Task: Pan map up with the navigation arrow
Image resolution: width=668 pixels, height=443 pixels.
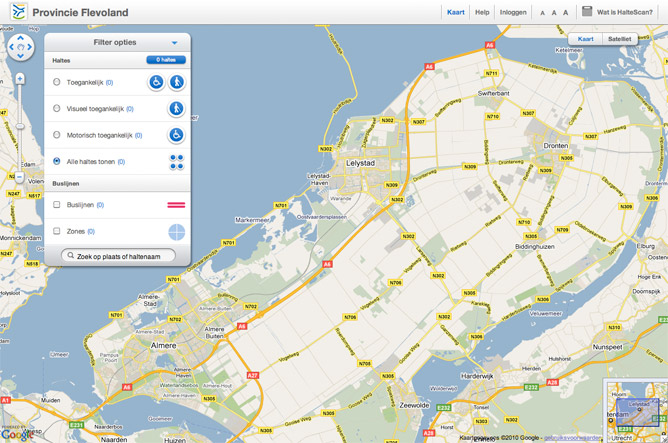Action: pos(20,38)
